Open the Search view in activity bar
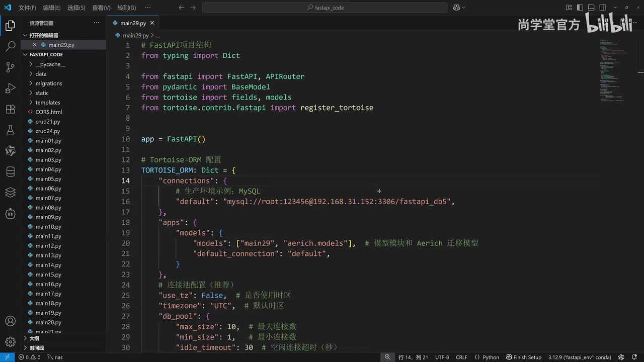The image size is (644, 362). point(10,47)
